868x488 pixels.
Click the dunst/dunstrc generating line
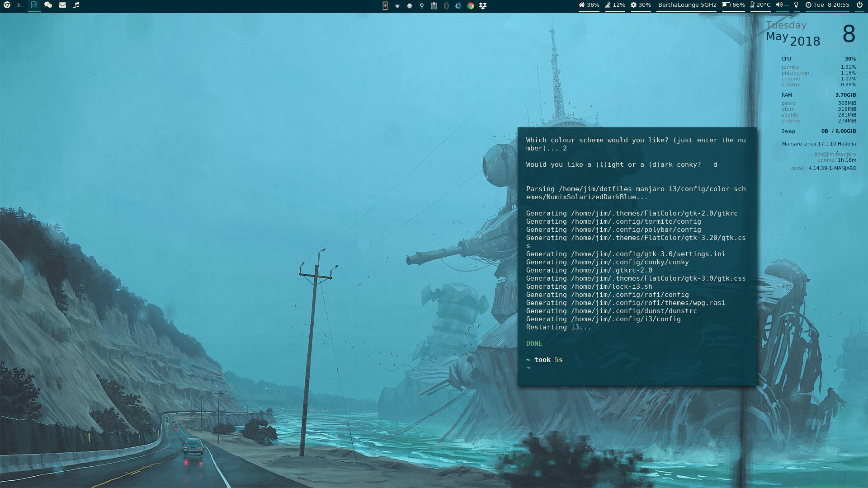[611, 311]
